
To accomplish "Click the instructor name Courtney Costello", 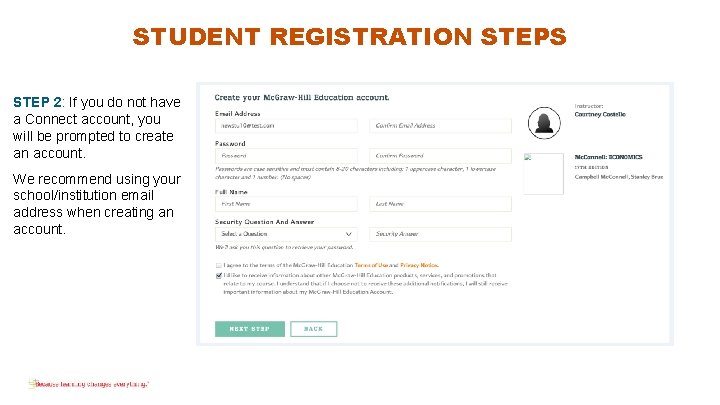I will [x=601, y=115].
